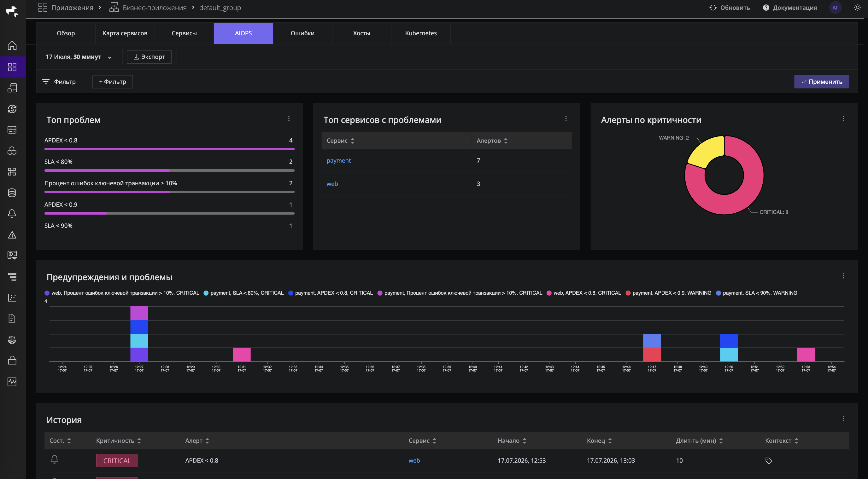868x479 pixels.
Task: Open the stacked lines trace icon in sidebar
Action: click(12, 277)
